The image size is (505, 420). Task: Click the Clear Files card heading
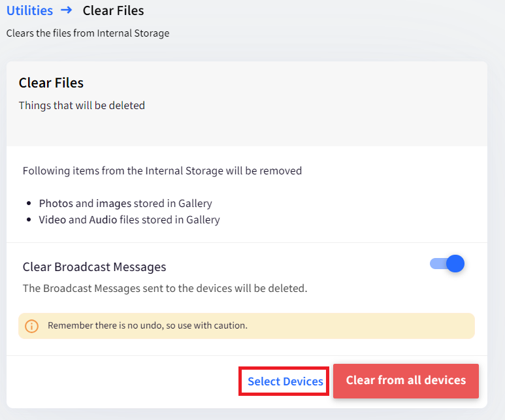coord(51,83)
